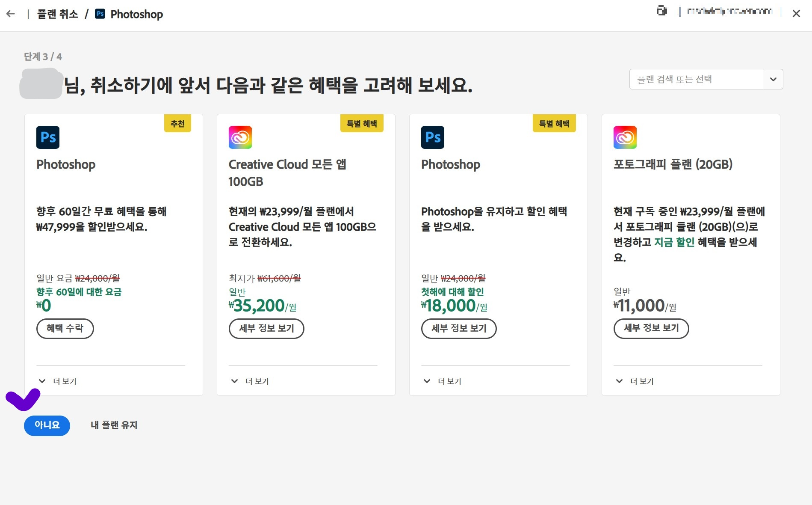The image size is (812, 505).
Task: Click 내 플랜 유지 to keep plan
Action: pos(114,425)
